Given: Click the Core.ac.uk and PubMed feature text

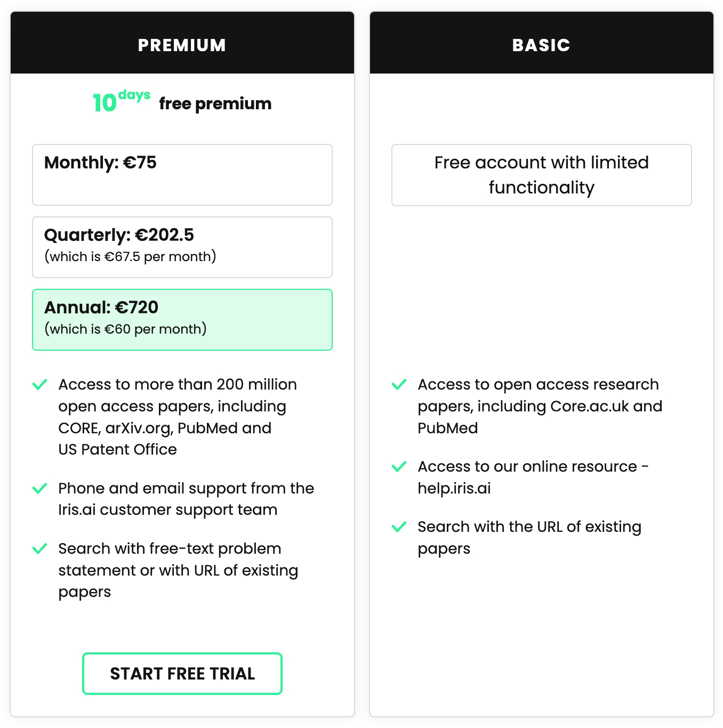Looking at the screenshot, I should tap(540, 406).
